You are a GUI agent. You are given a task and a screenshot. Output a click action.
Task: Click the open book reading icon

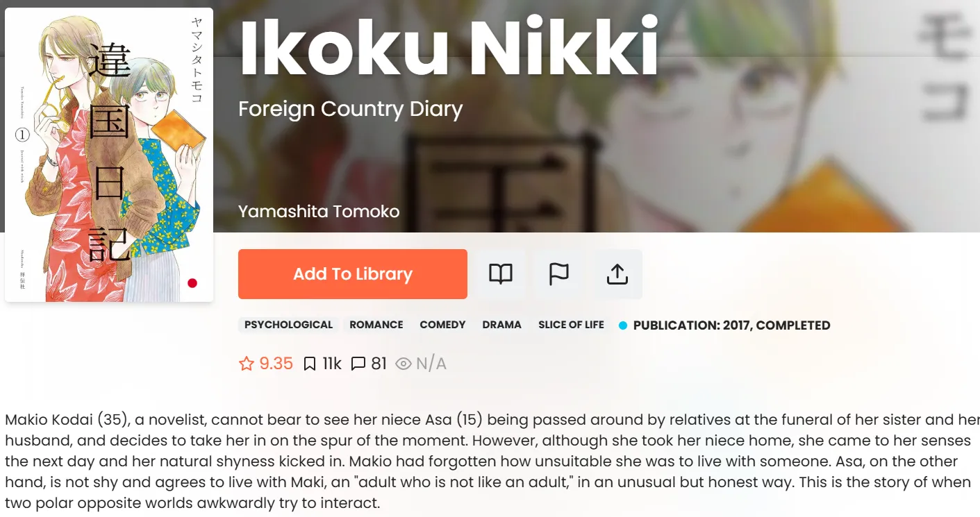click(501, 274)
